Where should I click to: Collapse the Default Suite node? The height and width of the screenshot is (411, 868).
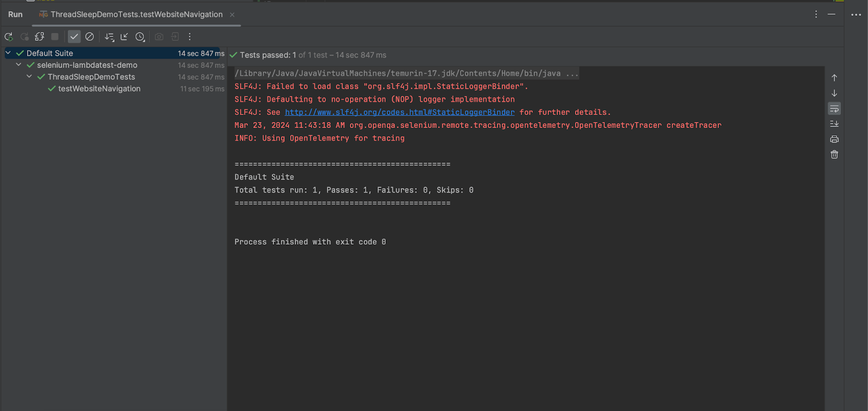(8, 53)
